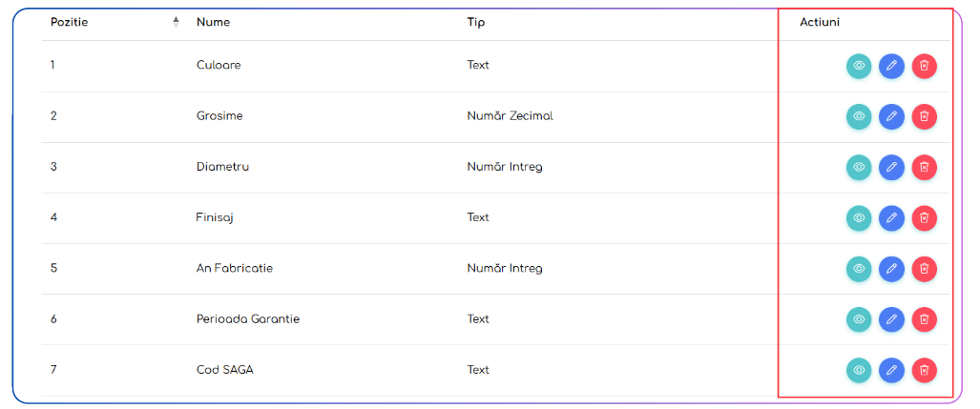The width and height of the screenshot is (980, 409).
Task: Edit the Cod SAGA attribute
Action: point(891,370)
